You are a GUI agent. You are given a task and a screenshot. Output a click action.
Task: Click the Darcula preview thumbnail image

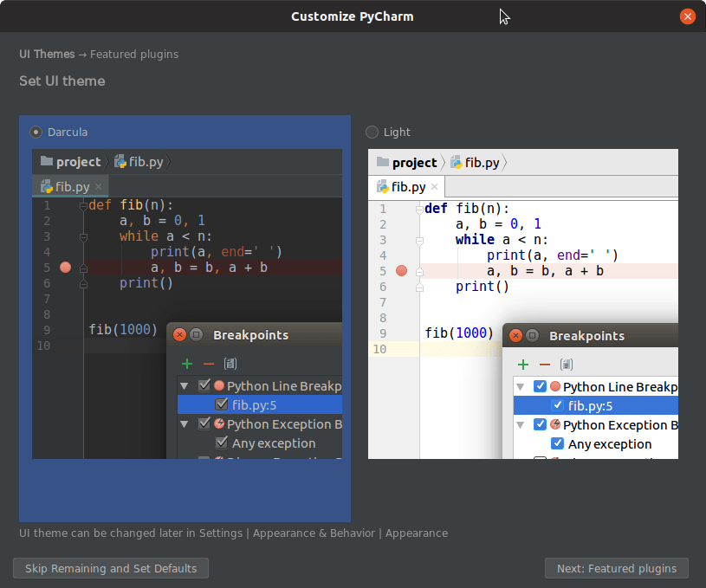point(187,304)
